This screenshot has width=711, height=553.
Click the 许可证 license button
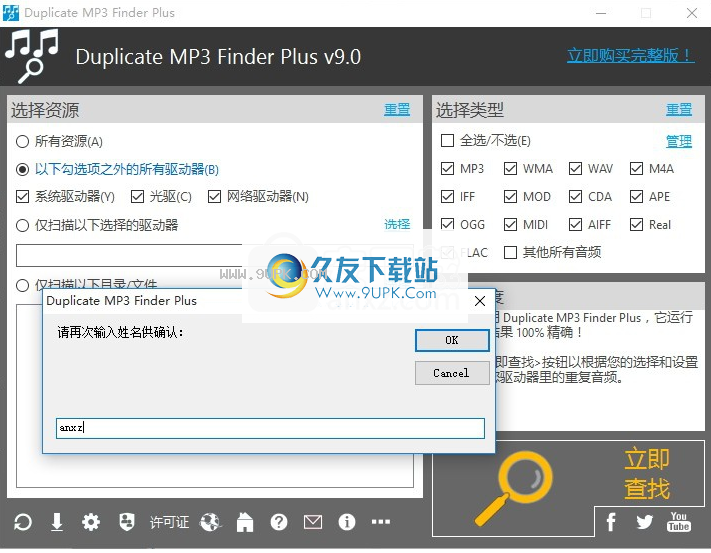click(169, 522)
